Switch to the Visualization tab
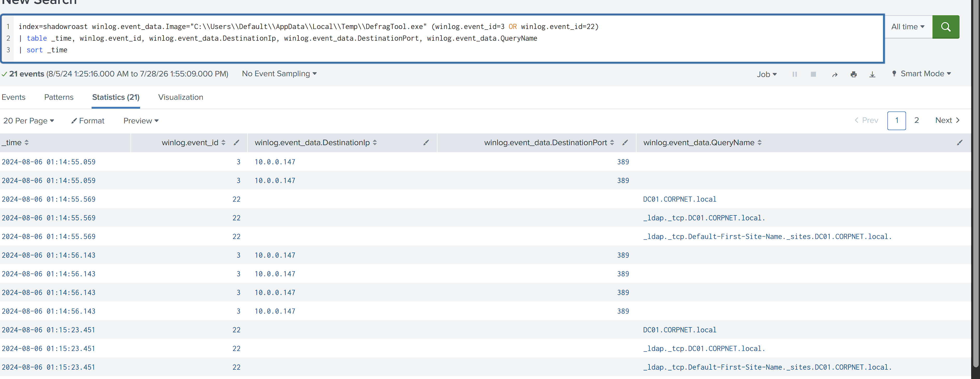The height and width of the screenshot is (379, 980). pos(180,97)
